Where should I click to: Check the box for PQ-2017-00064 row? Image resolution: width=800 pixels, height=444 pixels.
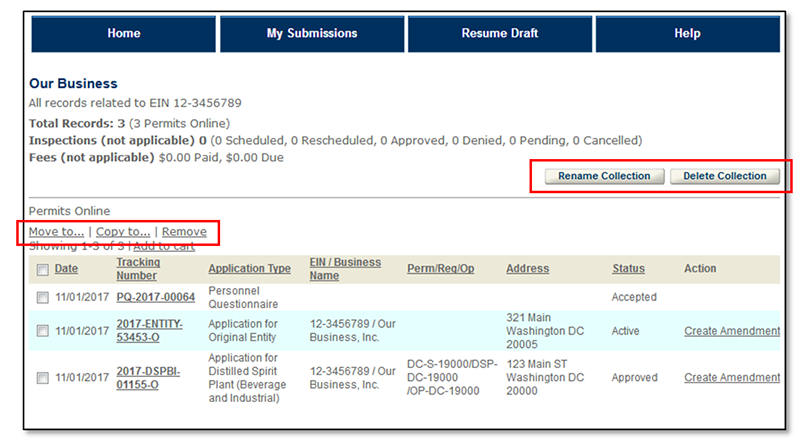pos(42,298)
